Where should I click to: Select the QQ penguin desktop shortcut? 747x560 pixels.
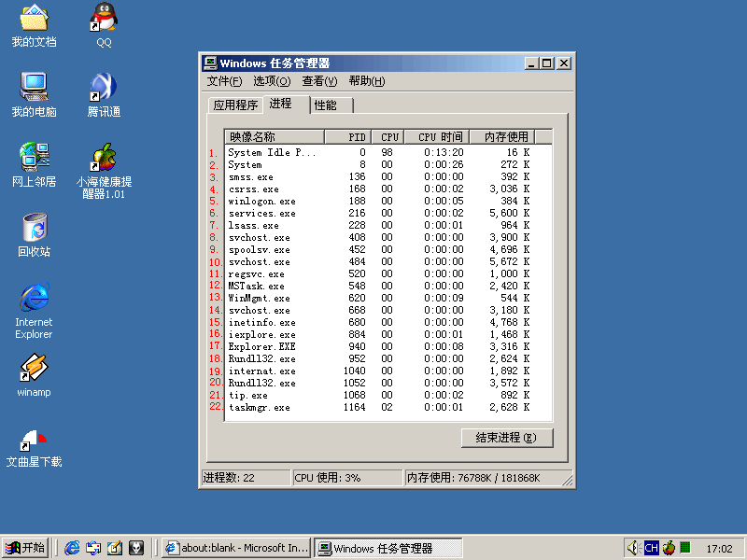pyautogui.click(x=104, y=26)
